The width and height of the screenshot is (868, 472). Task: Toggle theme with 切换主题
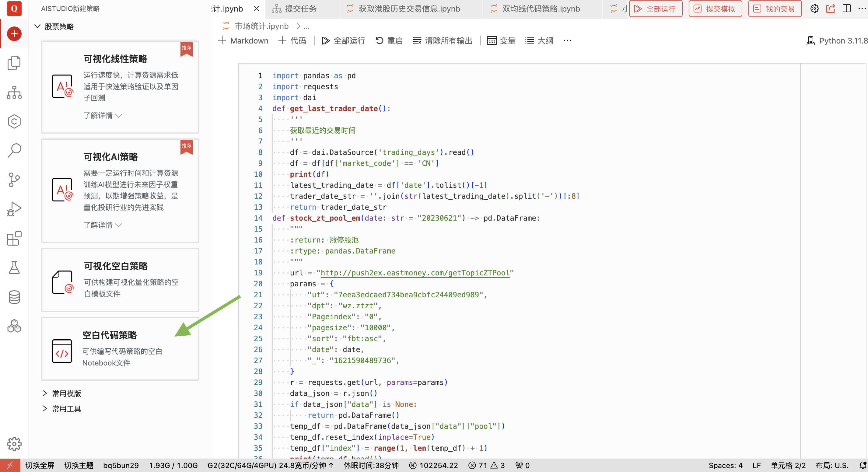[x=79, y=465]
